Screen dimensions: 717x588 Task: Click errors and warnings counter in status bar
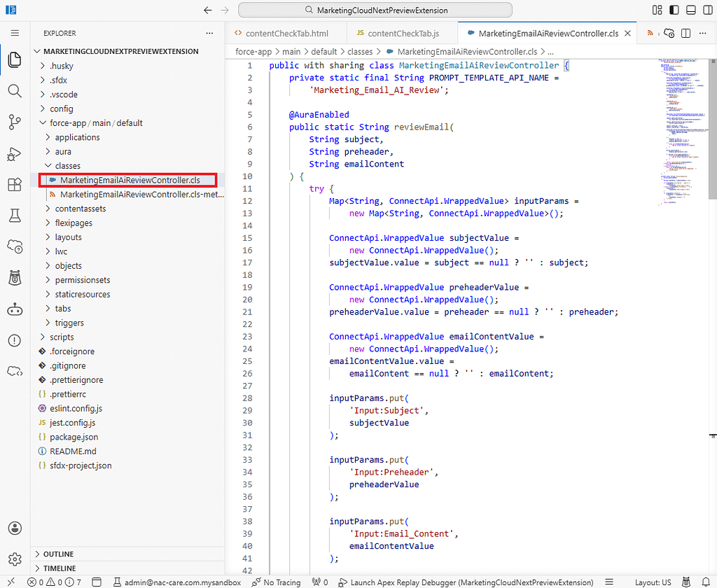coord(54,582)
